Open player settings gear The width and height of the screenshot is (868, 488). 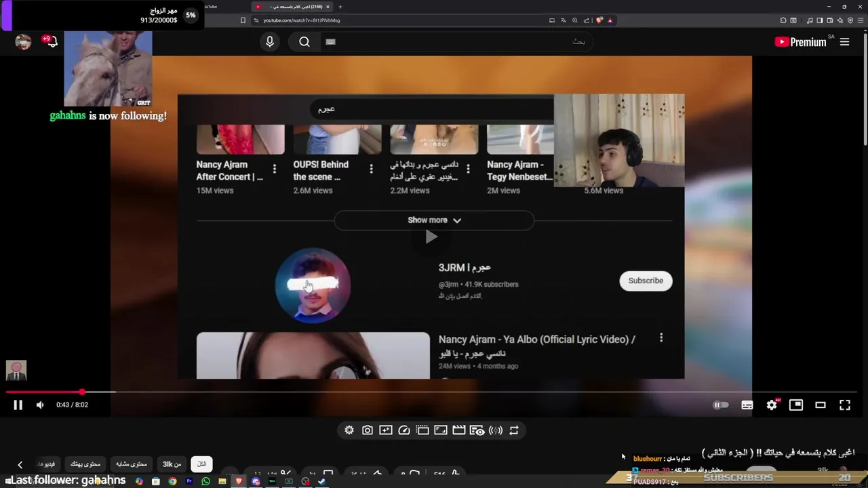click(x=772, y=405)
